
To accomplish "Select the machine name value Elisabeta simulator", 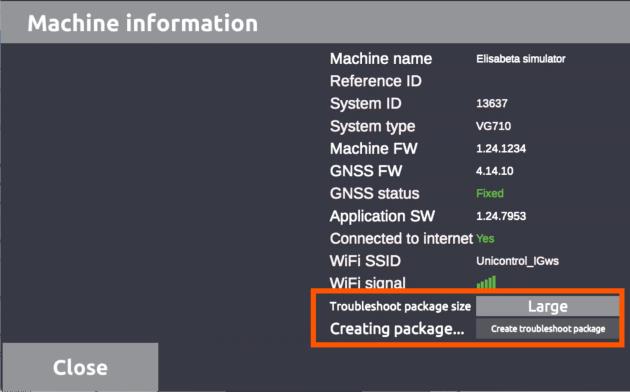I will pyautogui.click(x=521, y=59).
